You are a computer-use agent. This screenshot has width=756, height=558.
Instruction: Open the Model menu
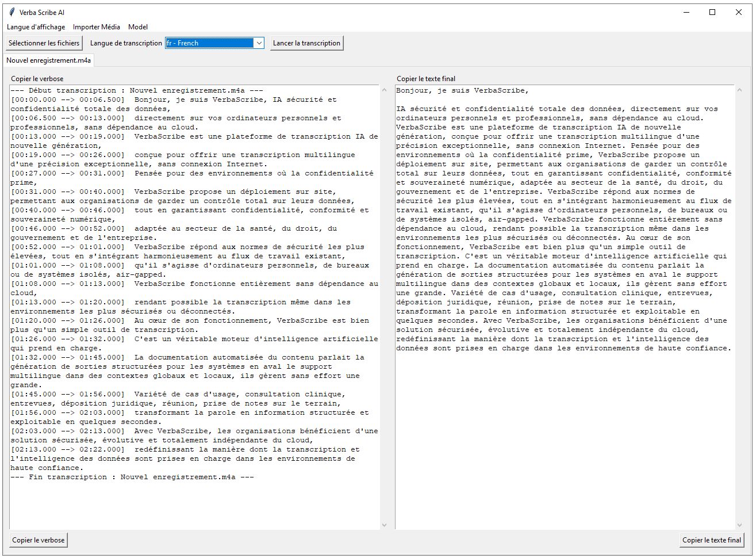coord(138,27)
